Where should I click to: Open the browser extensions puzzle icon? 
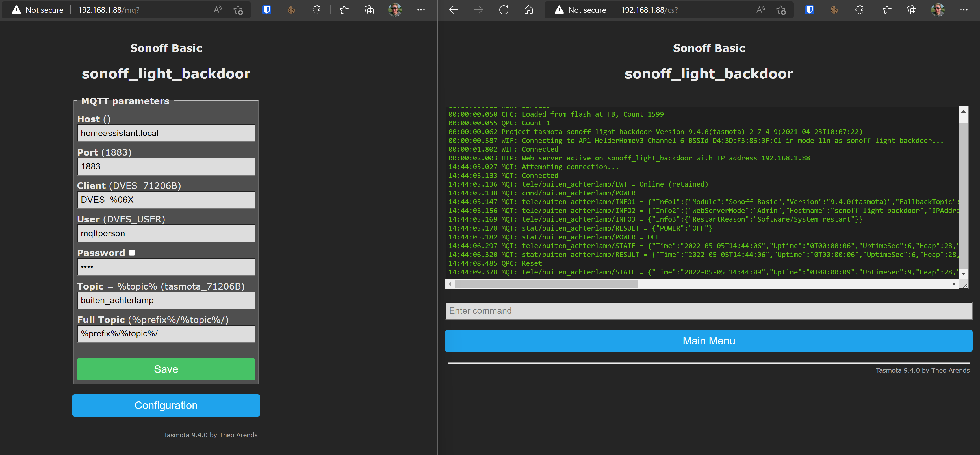(x=860, y=10)
